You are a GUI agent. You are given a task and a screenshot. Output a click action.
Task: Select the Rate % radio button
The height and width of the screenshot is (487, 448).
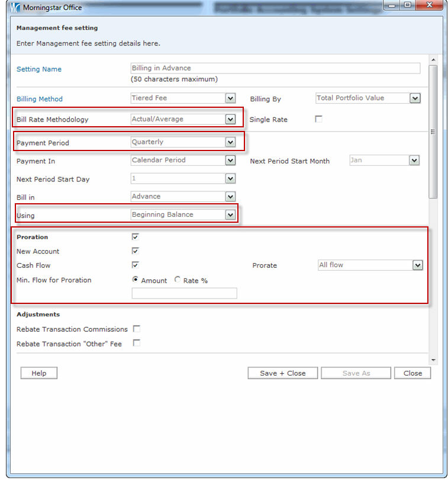tap(178, 280)
